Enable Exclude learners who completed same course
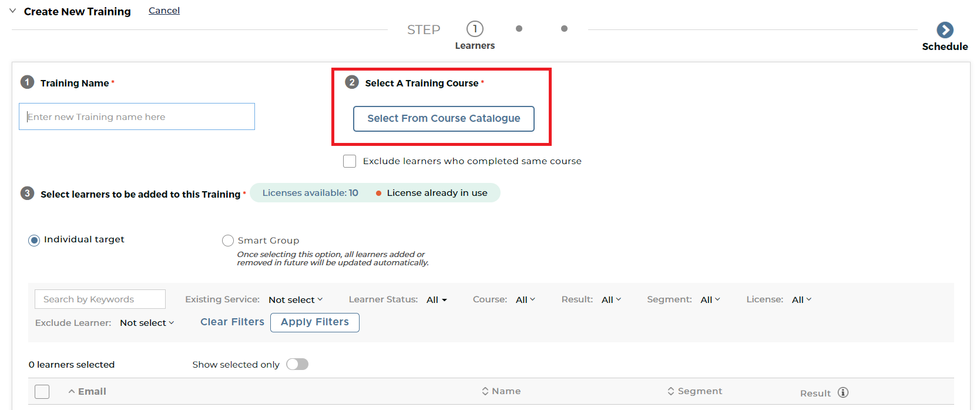Viewport: 980px width, 410px height. [x=350, y=161]
